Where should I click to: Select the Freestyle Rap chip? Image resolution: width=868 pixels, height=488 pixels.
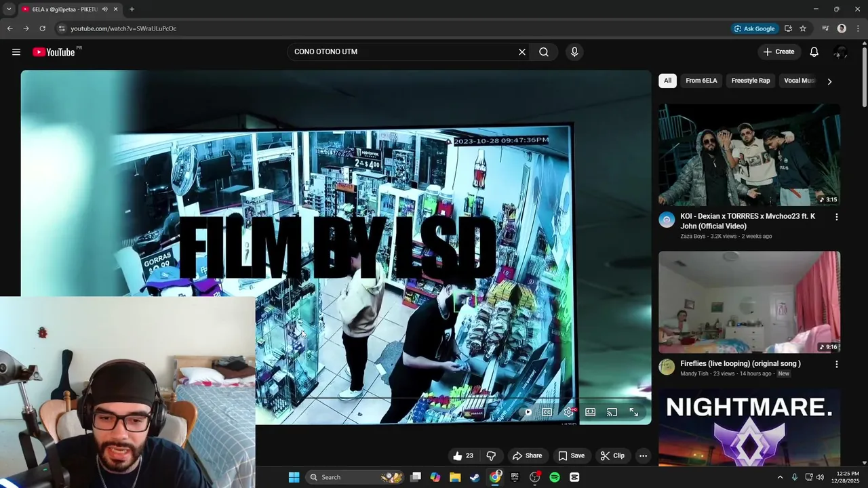tap(751, 81)
